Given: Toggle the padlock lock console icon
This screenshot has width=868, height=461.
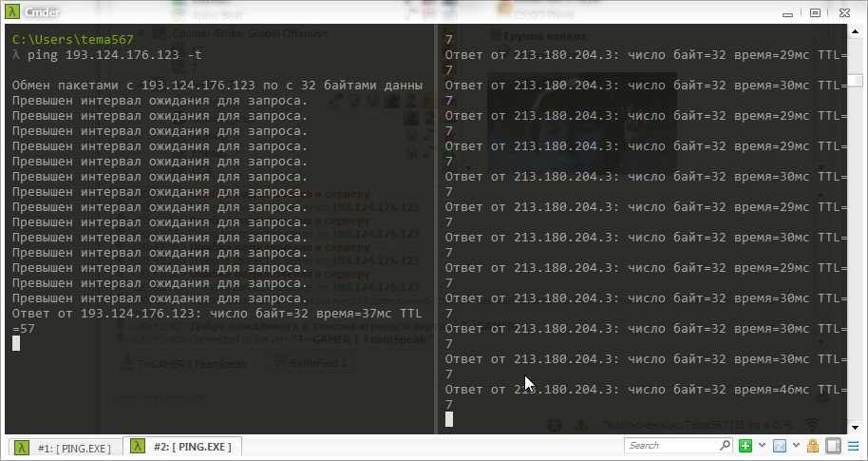Looking at the screenshot, I should [x=812, y=446].
